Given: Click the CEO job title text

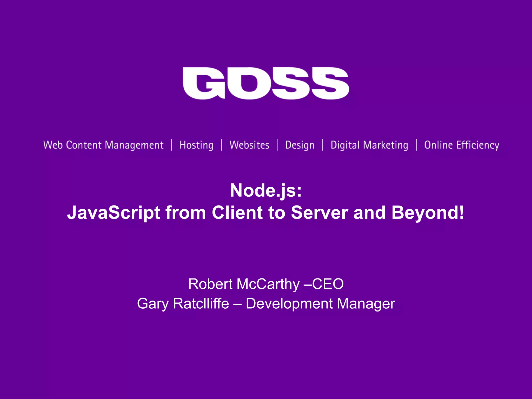Looking at the screenshot, I should tap(328, 284).
